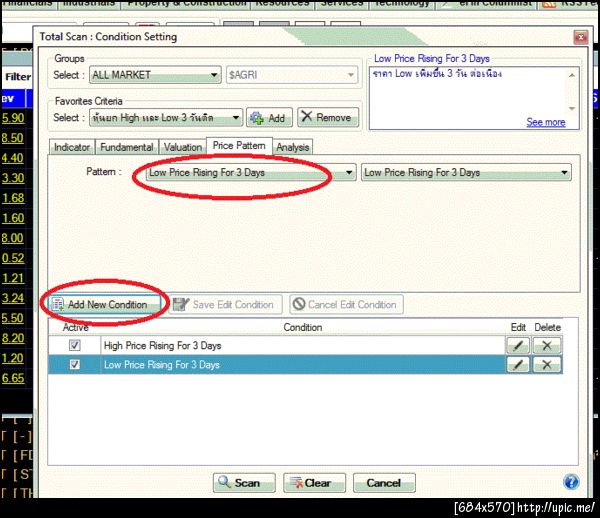Edit the Low Price Rising condition (pencil)
The image size is (600, 518).
518,365
